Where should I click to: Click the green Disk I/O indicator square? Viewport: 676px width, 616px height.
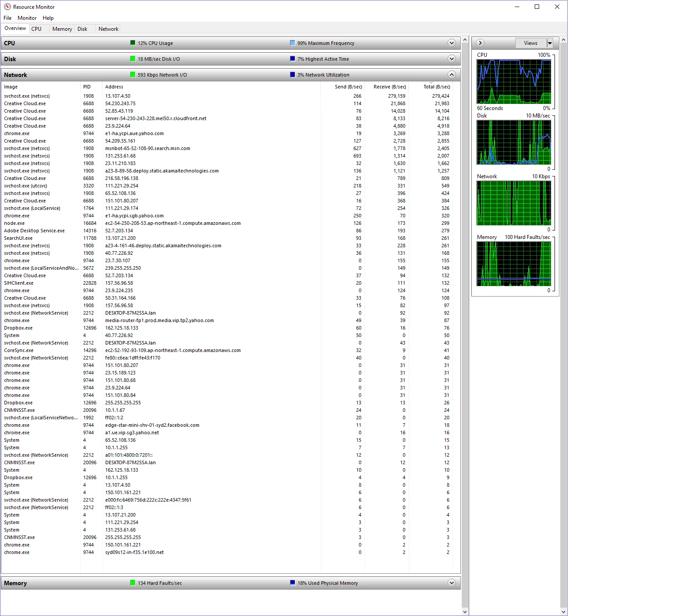(x=133, y=59)
